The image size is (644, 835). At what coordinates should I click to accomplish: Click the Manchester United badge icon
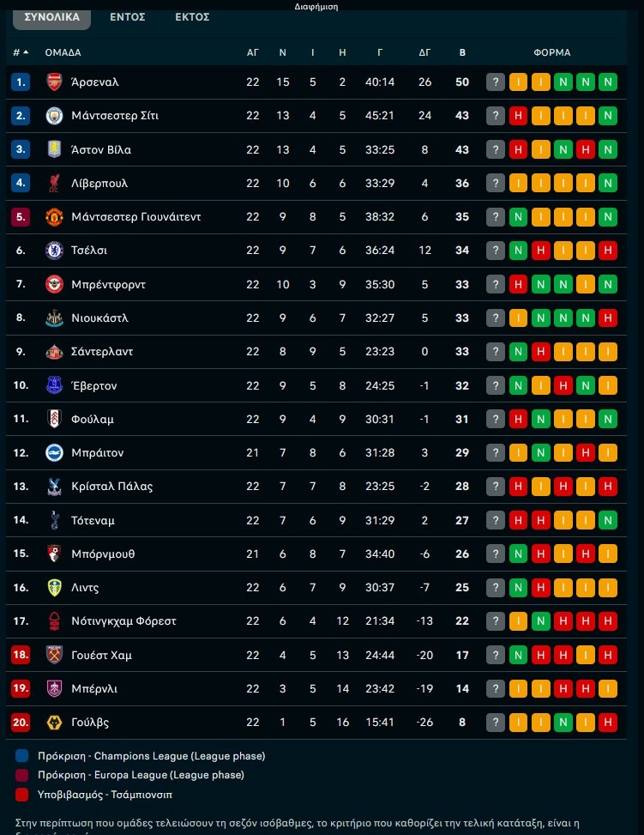click(x=54, y=217)
